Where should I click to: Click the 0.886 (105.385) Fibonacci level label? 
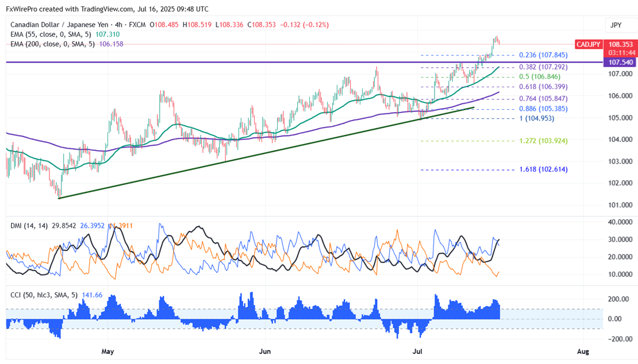543,109
